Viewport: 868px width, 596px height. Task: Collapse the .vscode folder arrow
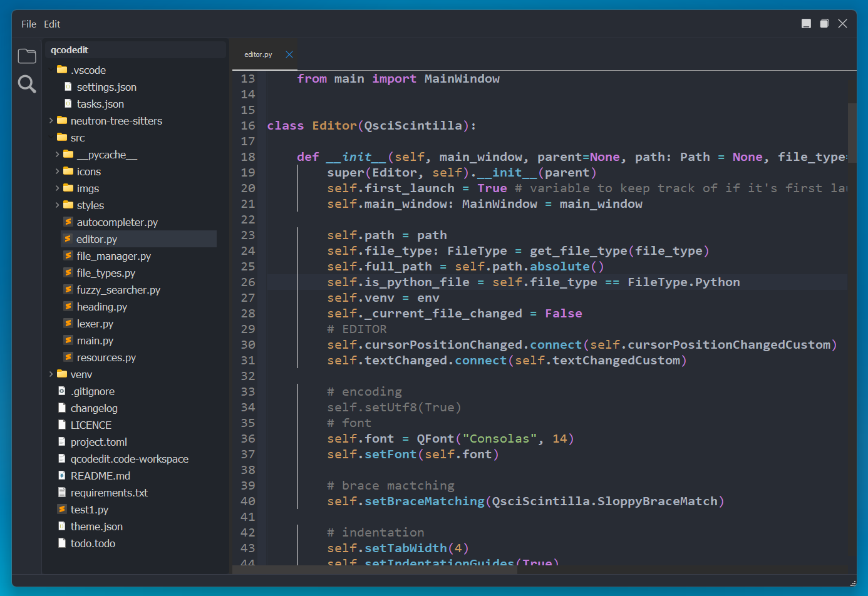(x=51, y=69)
